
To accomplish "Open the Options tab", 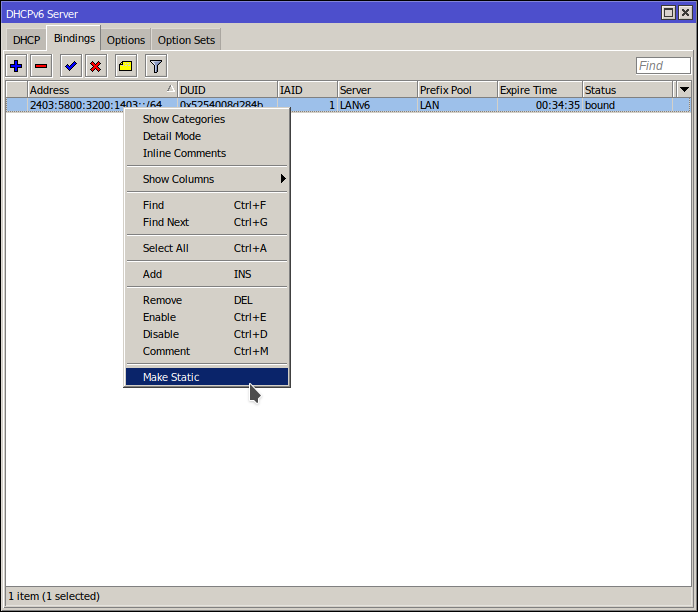I will click(126, 40).
